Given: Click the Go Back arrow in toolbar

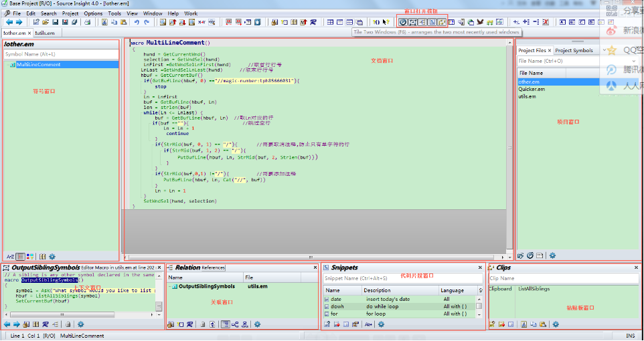Looking at the screenshot, I should [9, 22].
